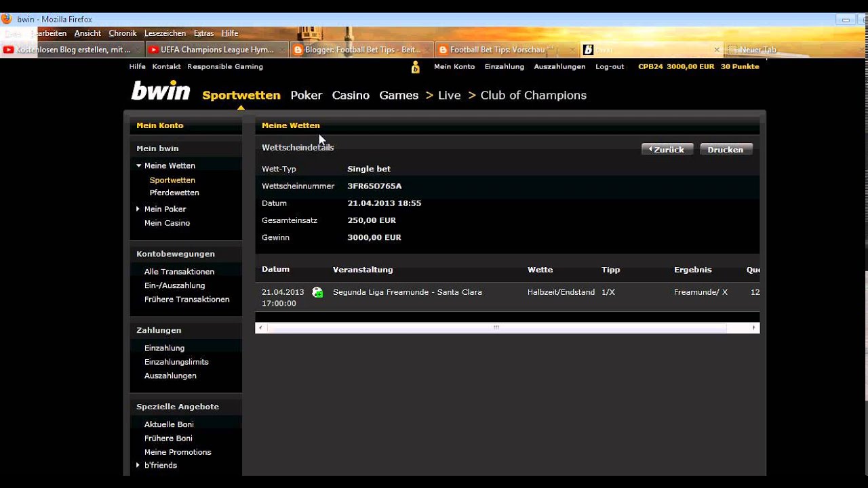Open Aktuelle Boni
Image resolution: width=868 pixels, height=488 pixels.
tap(169, 424)
